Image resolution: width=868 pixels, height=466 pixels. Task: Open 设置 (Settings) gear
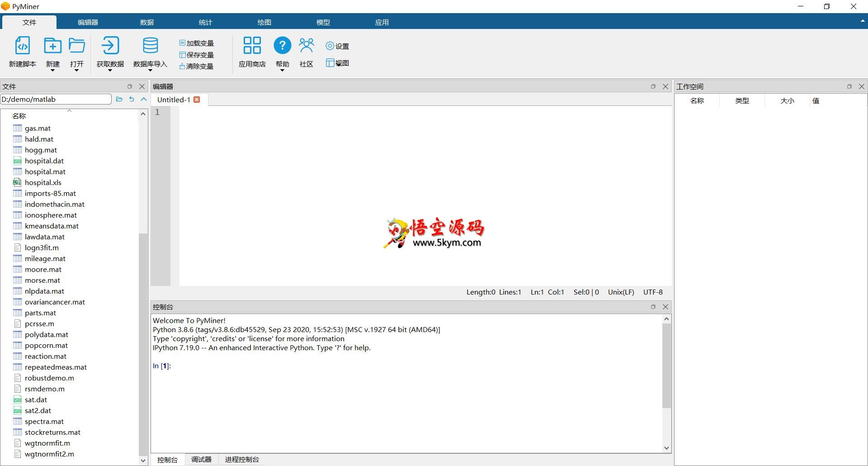[x=337, y=46]
